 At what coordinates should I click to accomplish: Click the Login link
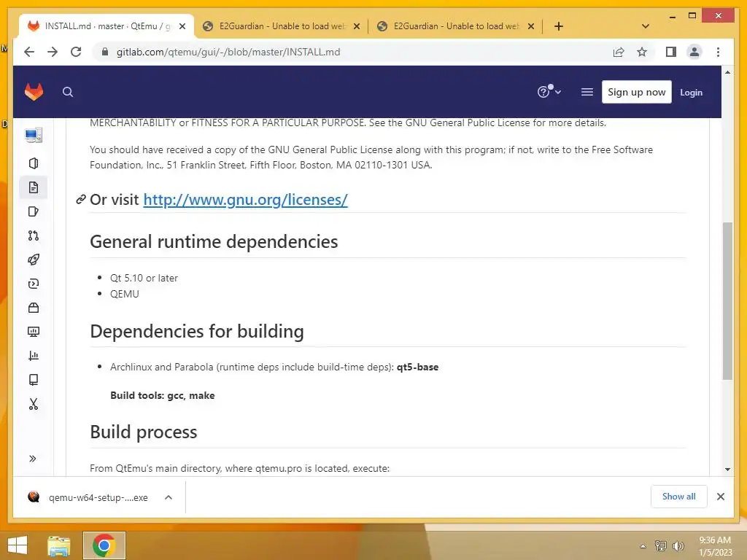691,93
